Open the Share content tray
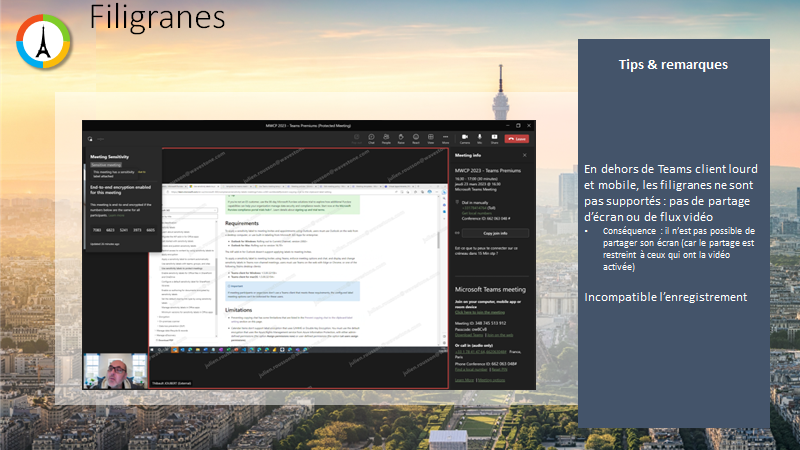The width and height of the screenshot is (800, 450). pyautogui.click(x=494, y=139)
